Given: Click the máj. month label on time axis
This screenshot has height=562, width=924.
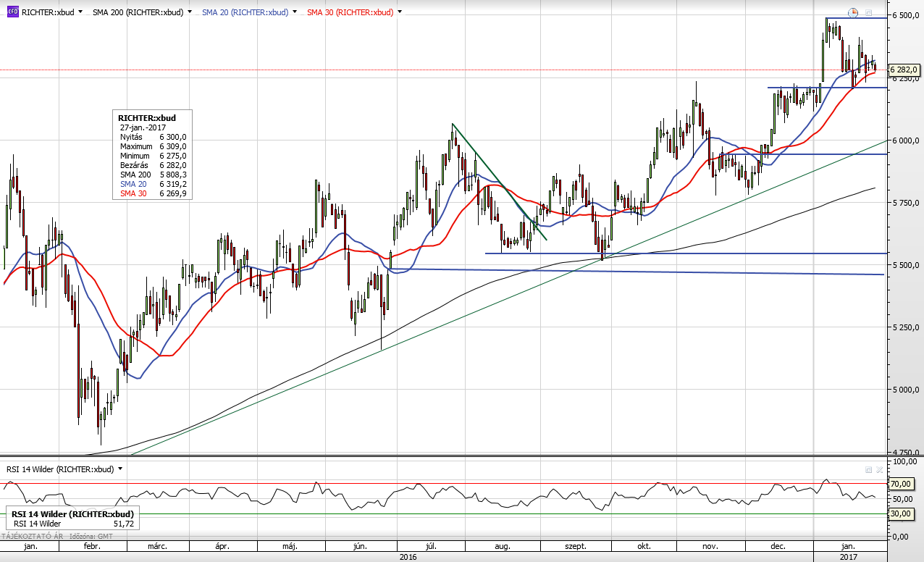Looking at the screenshot, I should coord(290,546).
